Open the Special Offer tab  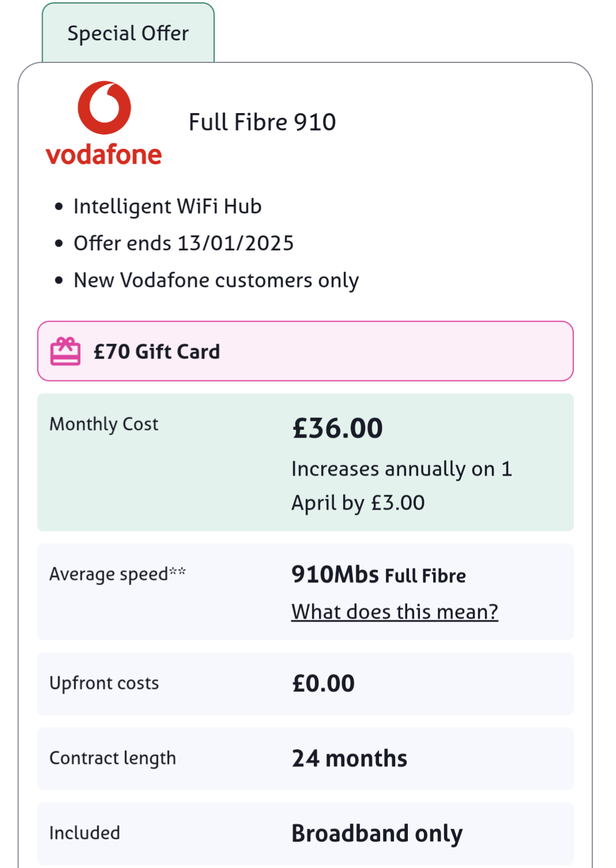point(128,33)
